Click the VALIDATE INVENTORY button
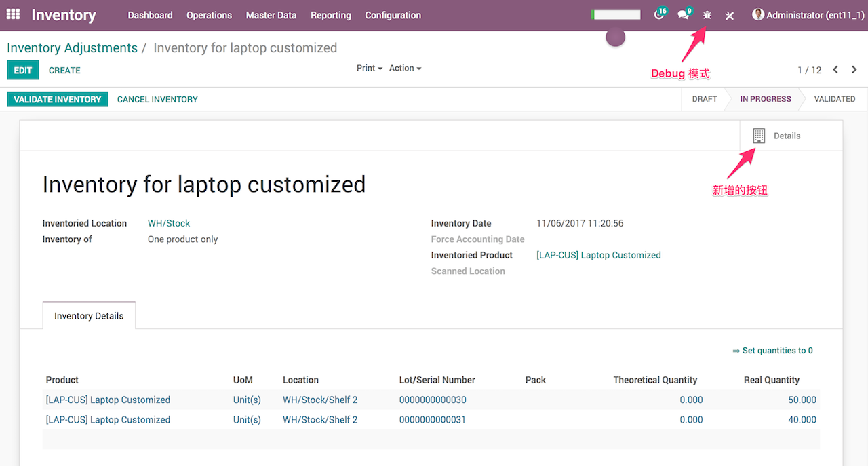Image resolution: width=868 pixels, height=466 pixels. (x=58, y=98)
